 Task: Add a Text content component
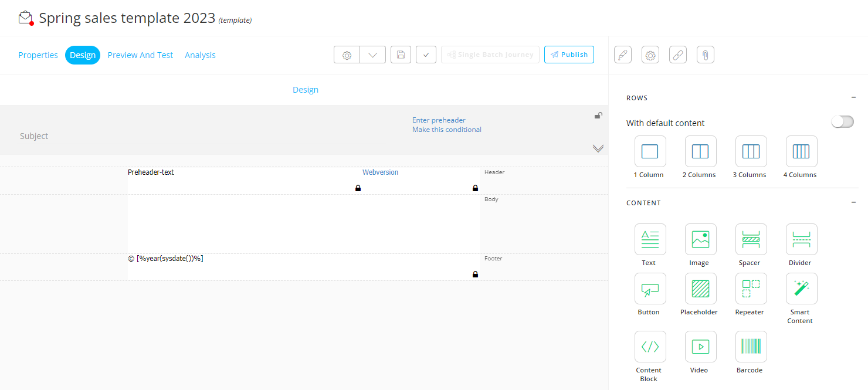pyautogui.click(x=650, y=239)
